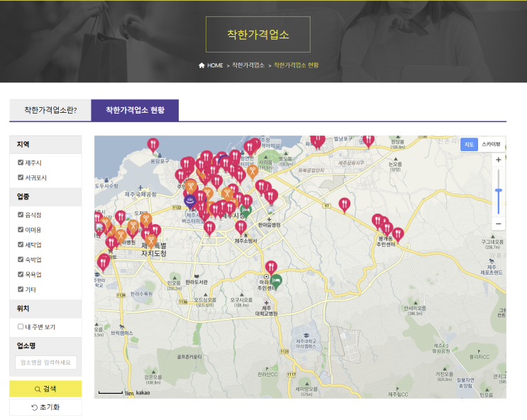
Task: Switch to the 착한가격업소란? tab
Action: pos(50,110)
